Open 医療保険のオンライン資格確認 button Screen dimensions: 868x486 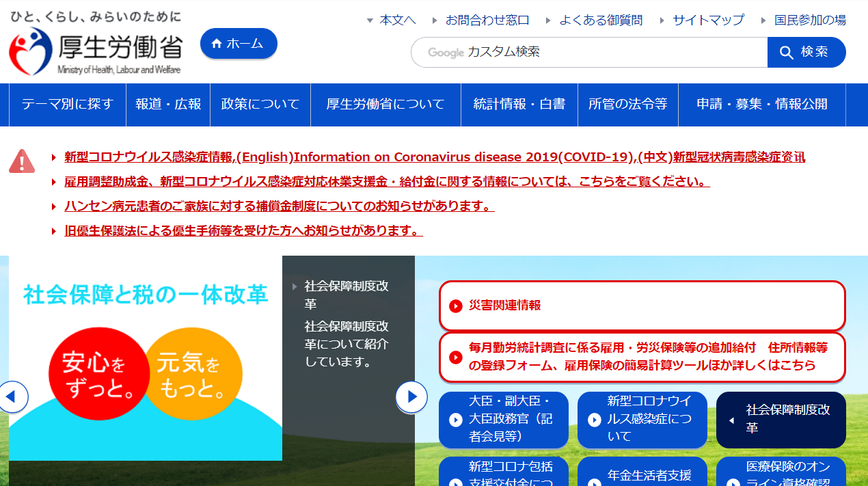pos(781,471)
